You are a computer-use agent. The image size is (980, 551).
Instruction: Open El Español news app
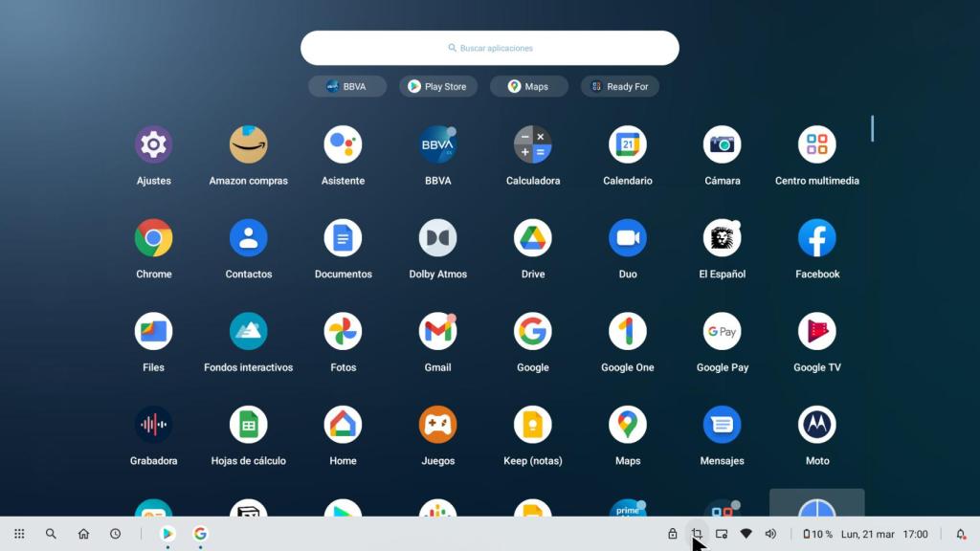point(722,238)
